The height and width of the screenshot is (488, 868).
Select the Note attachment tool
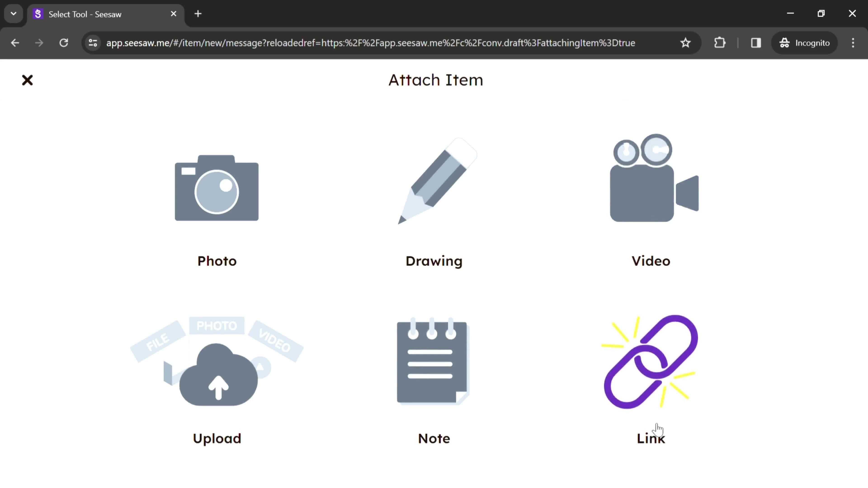[x=434, y=379]
